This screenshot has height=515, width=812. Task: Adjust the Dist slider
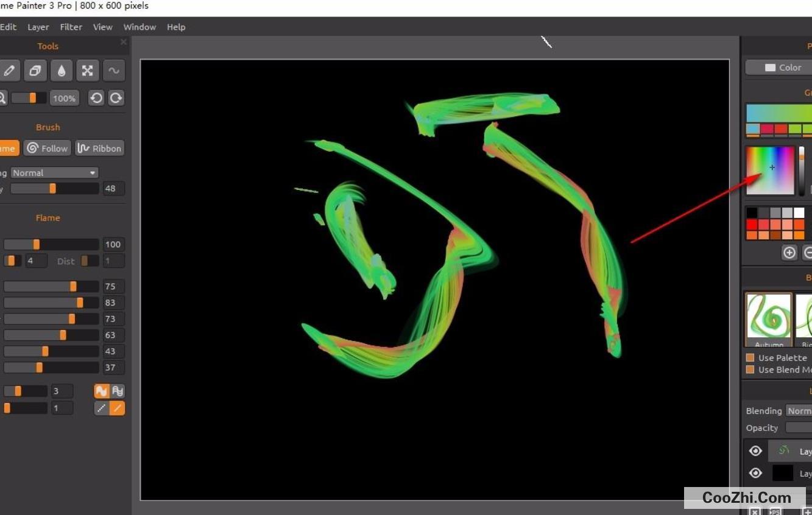point(90,261)
